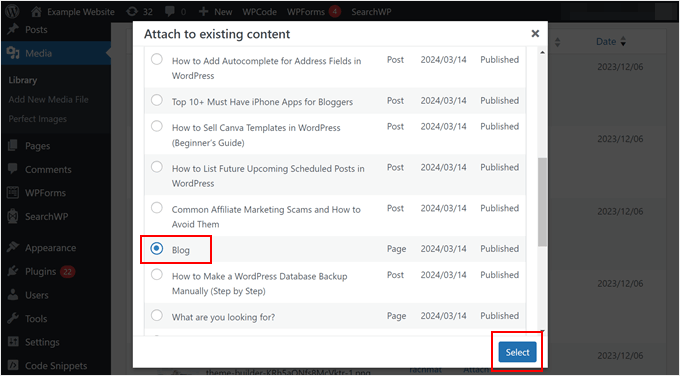Click title Top 10+ Must Have iPhone Apps

pyautogui.click(x=262, y=102)
